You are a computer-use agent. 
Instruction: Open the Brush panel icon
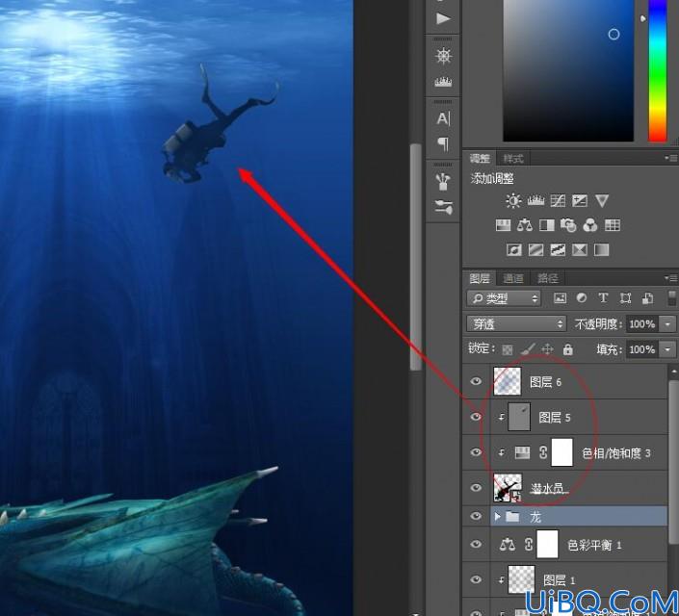pyautogui.click(x=443, y=207)
